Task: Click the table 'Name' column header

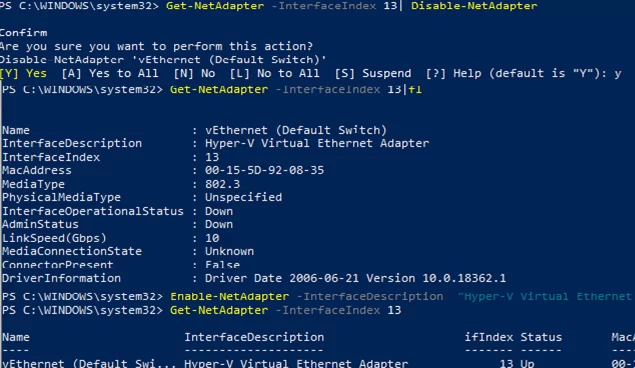Action: pos(16,337)
